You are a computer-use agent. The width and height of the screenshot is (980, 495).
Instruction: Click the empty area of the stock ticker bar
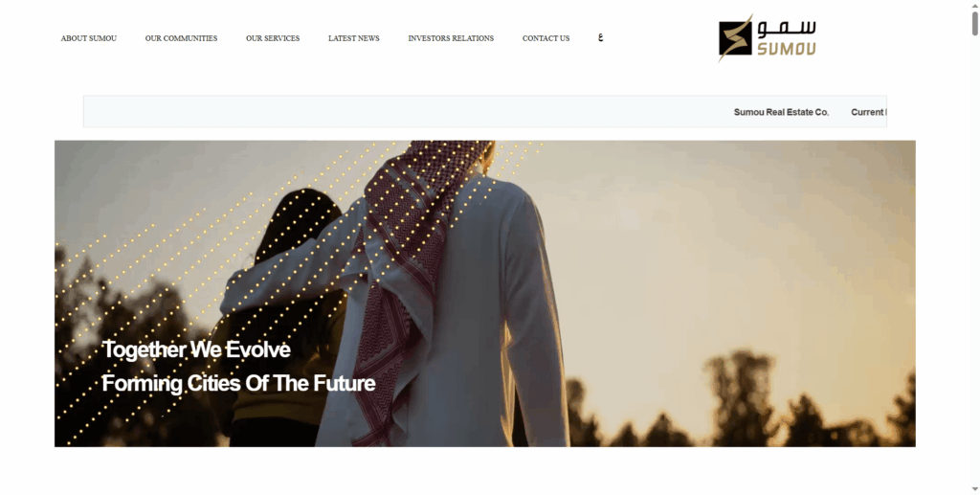click(406, 111)
